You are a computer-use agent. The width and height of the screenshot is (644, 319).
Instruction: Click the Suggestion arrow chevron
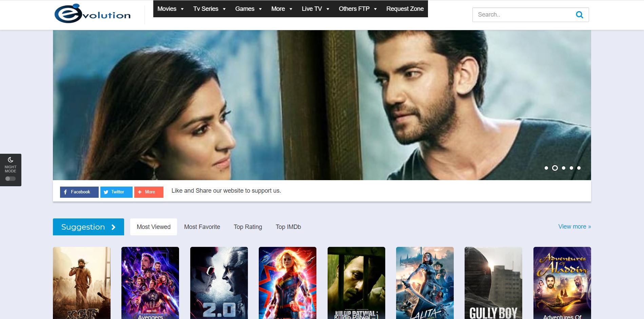[114, 227]
